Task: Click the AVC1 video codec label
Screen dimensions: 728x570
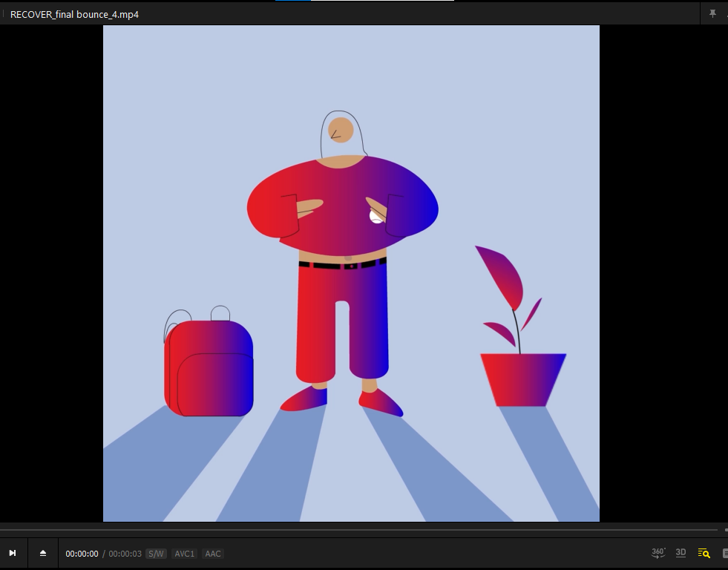Action: [184, 554]
